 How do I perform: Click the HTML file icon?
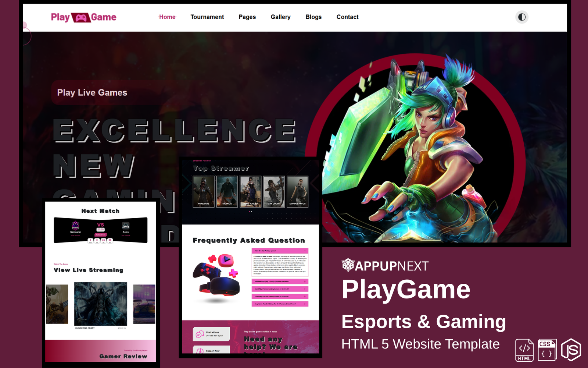pos(524,350)
